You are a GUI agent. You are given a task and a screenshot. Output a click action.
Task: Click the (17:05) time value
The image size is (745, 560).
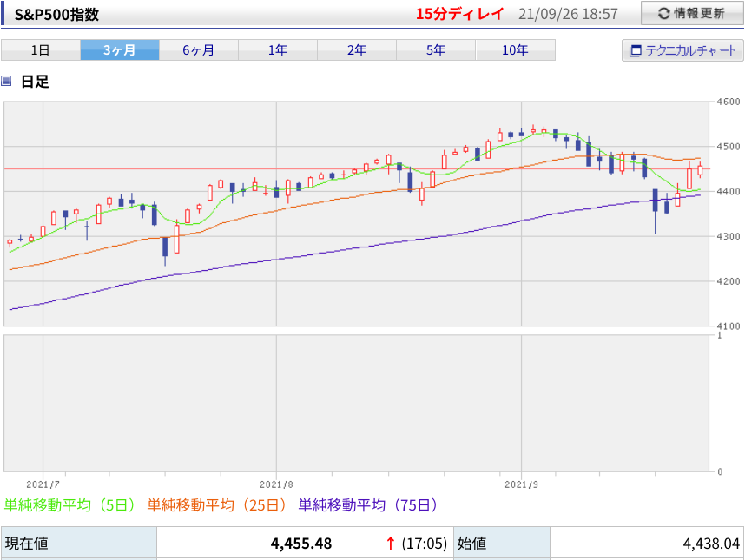425,544
